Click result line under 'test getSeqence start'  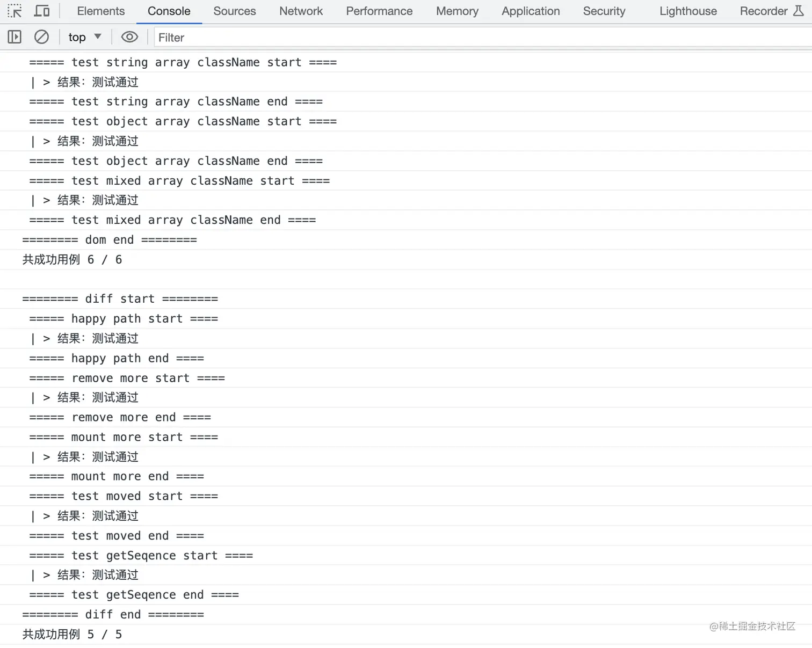pyautogui.click(x=406, y=575)
